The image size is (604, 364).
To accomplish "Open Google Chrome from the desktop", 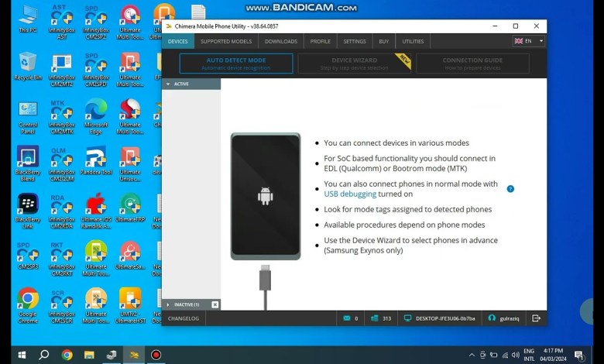I will (x=28, y=300).
